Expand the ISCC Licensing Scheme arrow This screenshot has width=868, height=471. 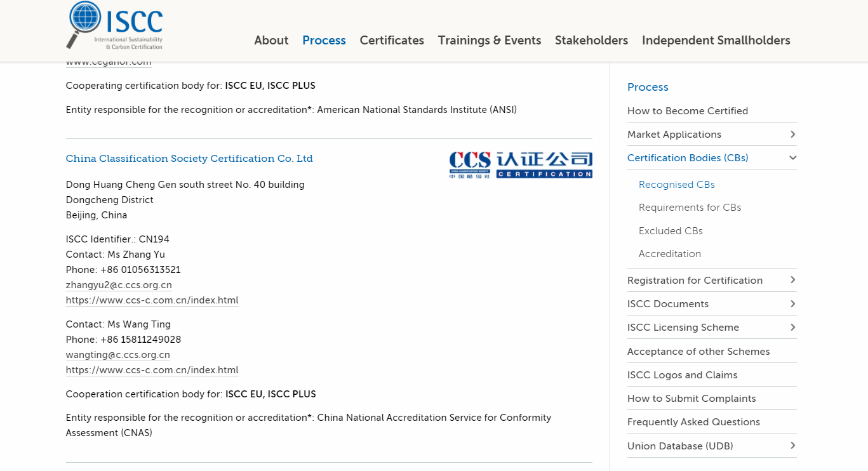[x=792, y=328]
